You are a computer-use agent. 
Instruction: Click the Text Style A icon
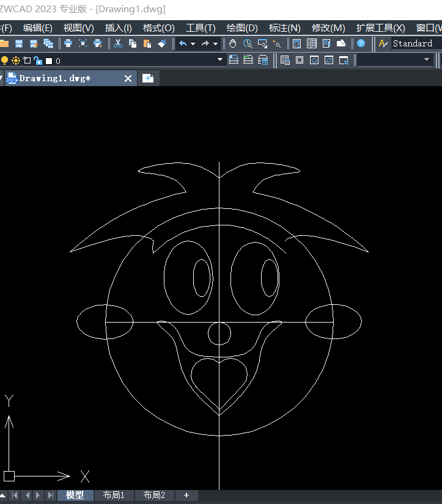(383, 43)
